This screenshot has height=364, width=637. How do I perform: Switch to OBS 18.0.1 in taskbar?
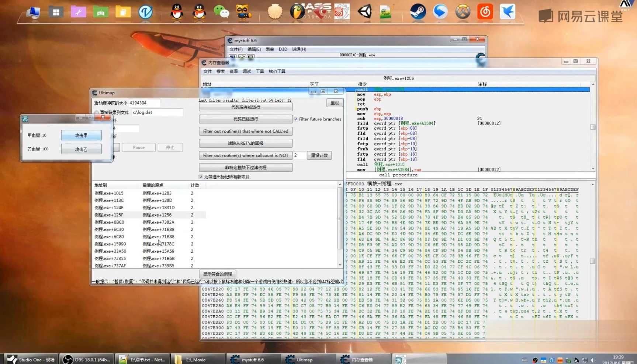87,359
